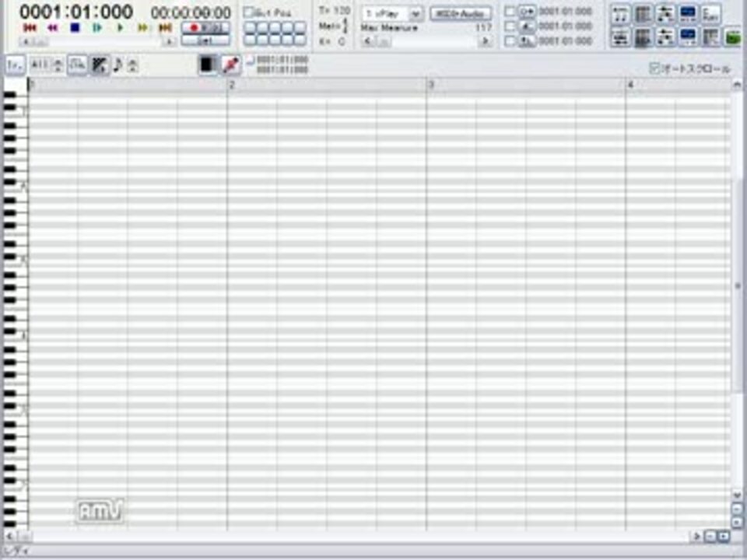Click the ALL track selector stepper arrows
The width and height of the screenshot is (747, 560).
[58, 65]
